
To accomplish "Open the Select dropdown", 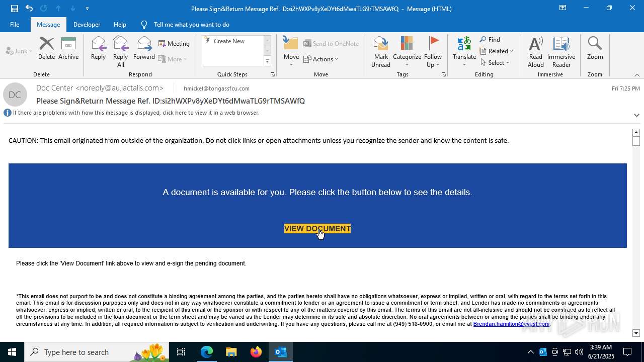I will (495, 63).
